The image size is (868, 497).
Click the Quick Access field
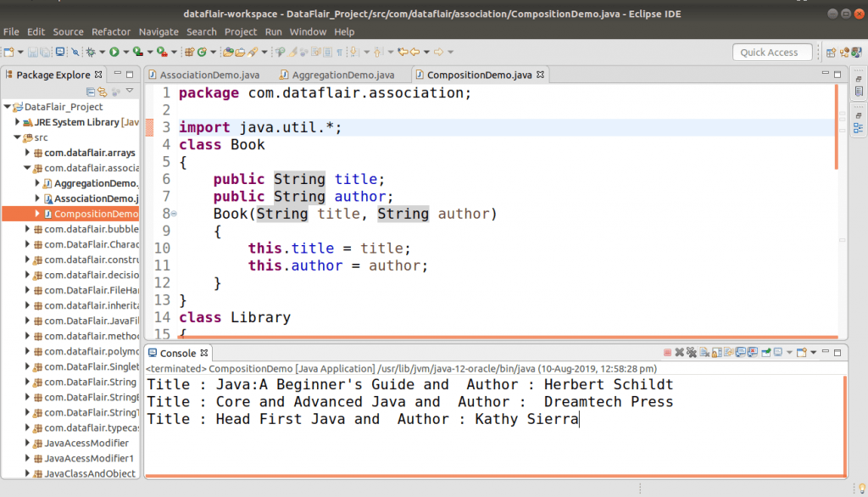[772, 52]
